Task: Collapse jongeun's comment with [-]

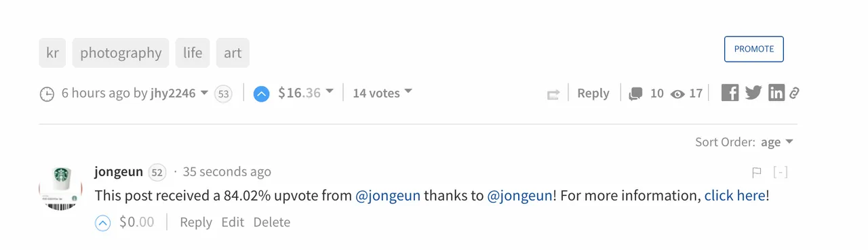Action: [781, 172]
